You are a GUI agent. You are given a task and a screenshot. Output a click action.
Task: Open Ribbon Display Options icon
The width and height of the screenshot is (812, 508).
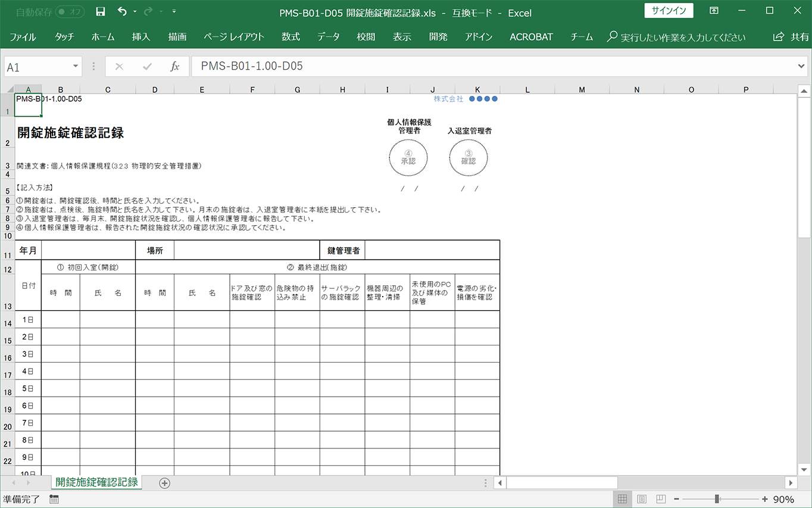714,11
